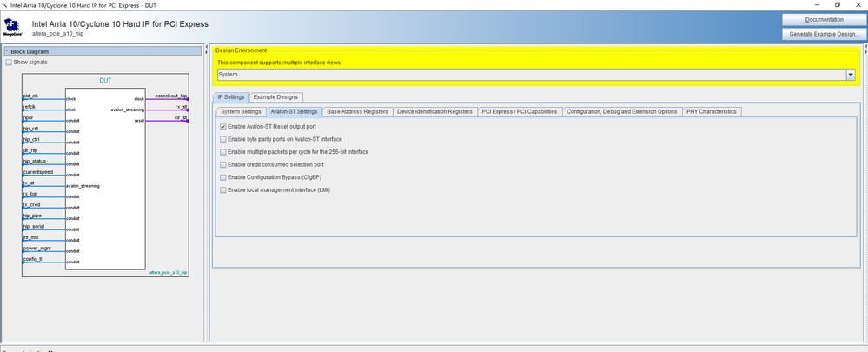868x352 pixels.
Task: Enable credit consumed selection port
Action: tap(223, 165)
